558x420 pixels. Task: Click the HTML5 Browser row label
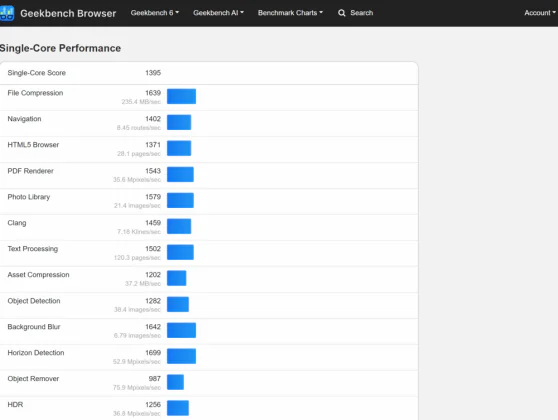pos(33,145)
